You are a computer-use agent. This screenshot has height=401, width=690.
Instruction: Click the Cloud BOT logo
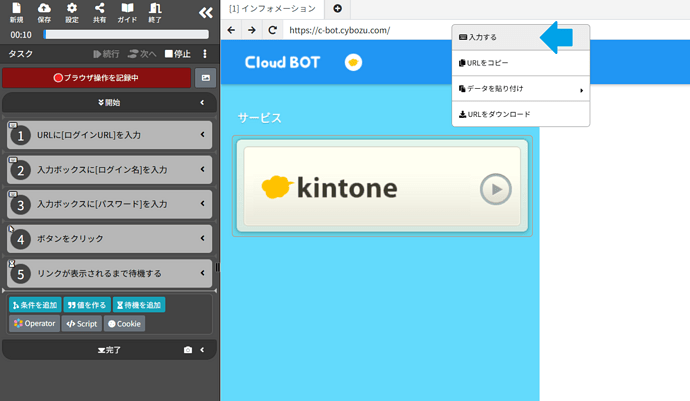coord(282,63)
